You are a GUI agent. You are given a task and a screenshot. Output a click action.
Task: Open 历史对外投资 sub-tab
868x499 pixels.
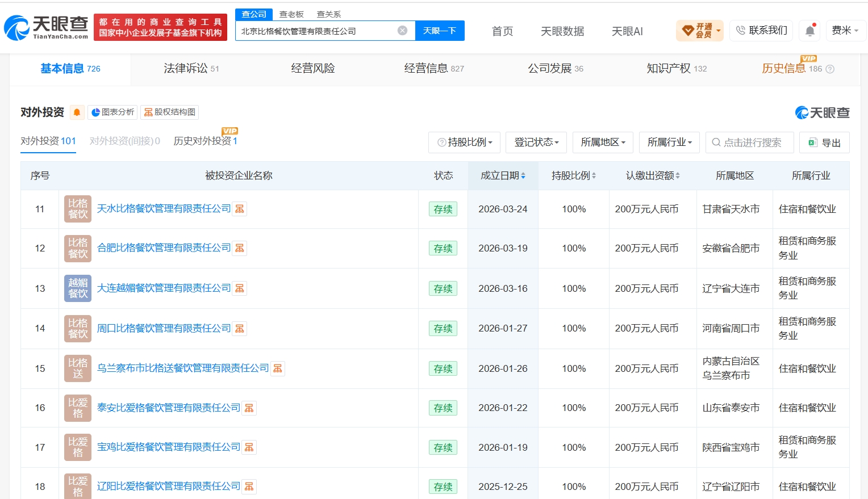pos(205,141)
